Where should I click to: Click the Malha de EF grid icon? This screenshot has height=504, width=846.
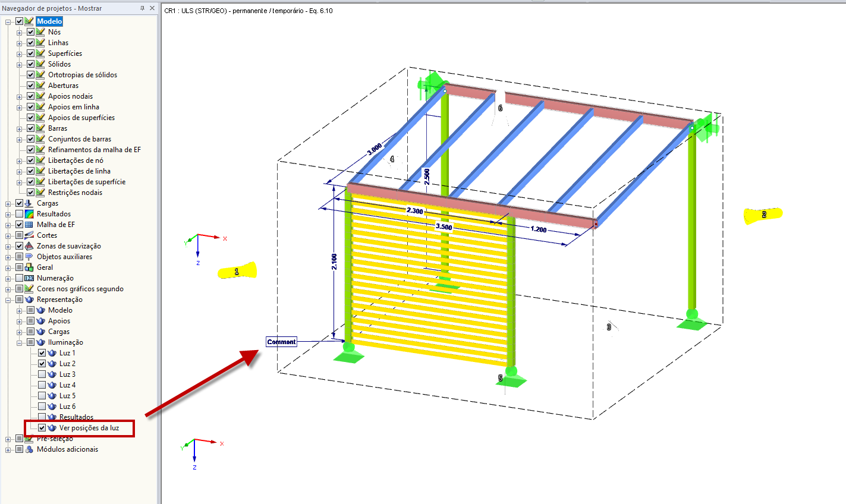[29, 225]
